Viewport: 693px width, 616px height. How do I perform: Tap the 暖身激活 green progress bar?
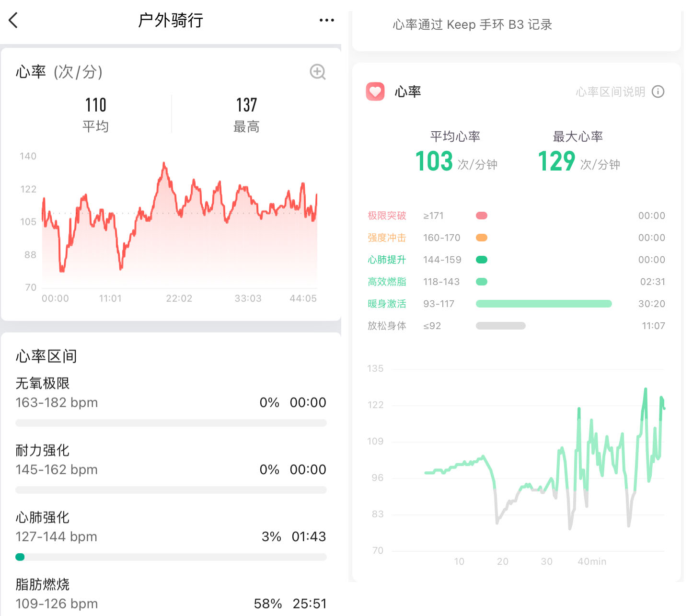[x=543, y=304]
